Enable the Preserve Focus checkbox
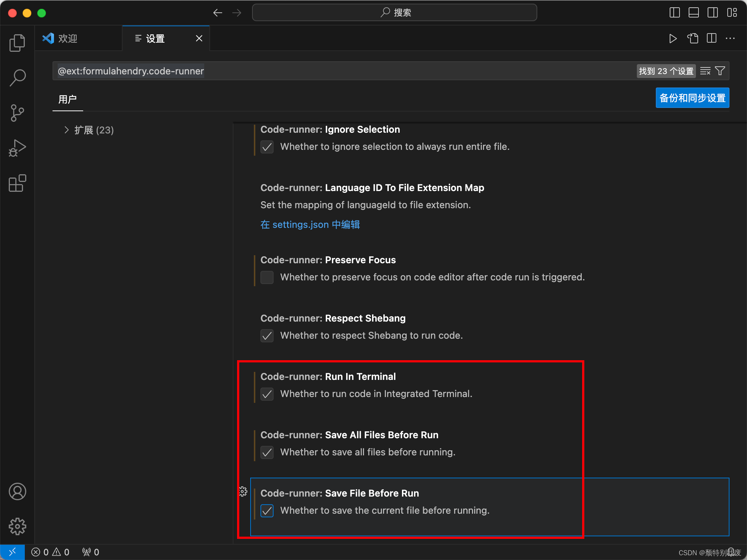747x560 pixels. point(267,277)
